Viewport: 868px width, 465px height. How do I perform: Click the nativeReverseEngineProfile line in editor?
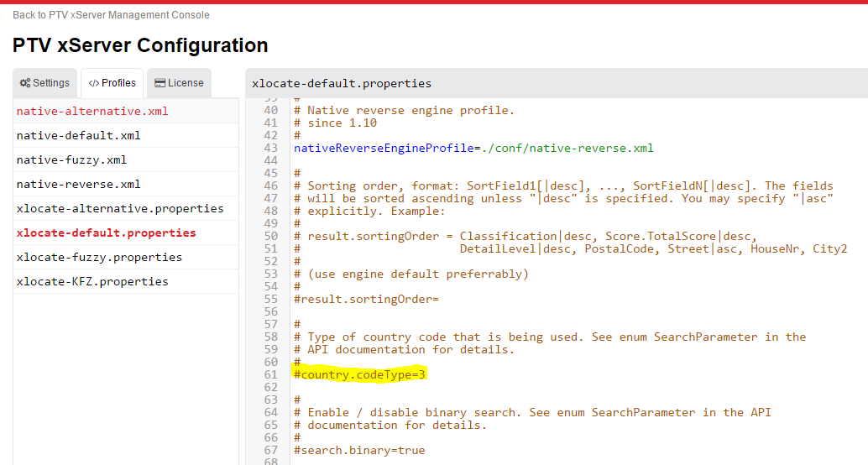click(473, 148)
